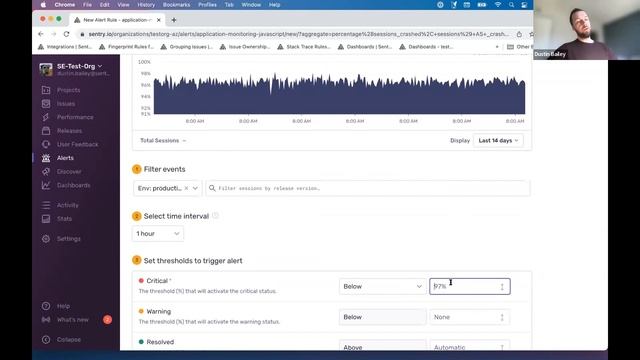The image size is (640, 360).
Task: Expand the SE-Test-Org organization dropdown
Action: pos(80,66)
